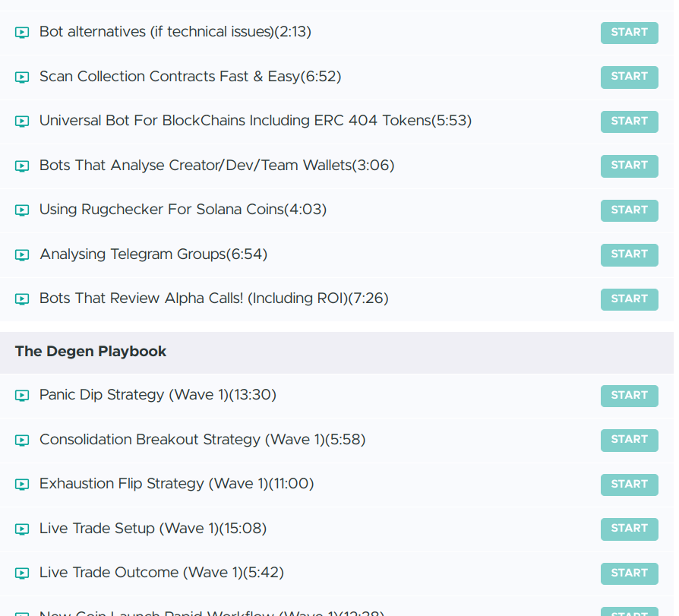679x616 pixels.
Task: Click video icon beside Live Trade Outcome
Action: [22, 573]
